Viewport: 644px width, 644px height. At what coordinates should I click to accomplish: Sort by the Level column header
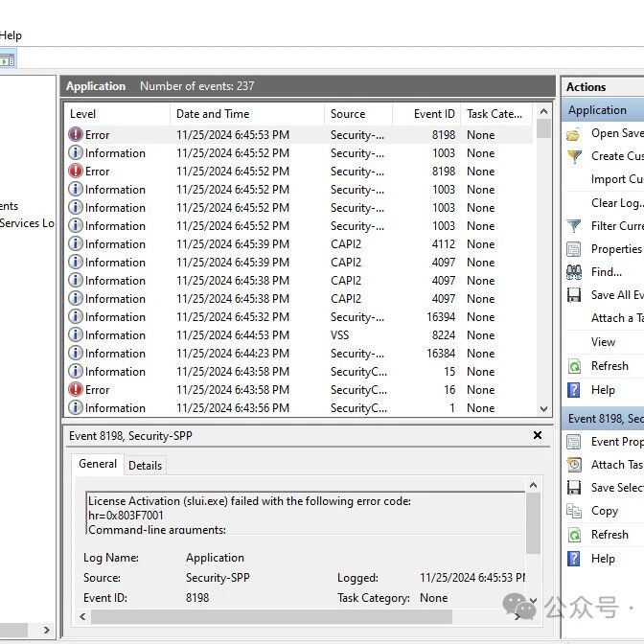point(117,114)
